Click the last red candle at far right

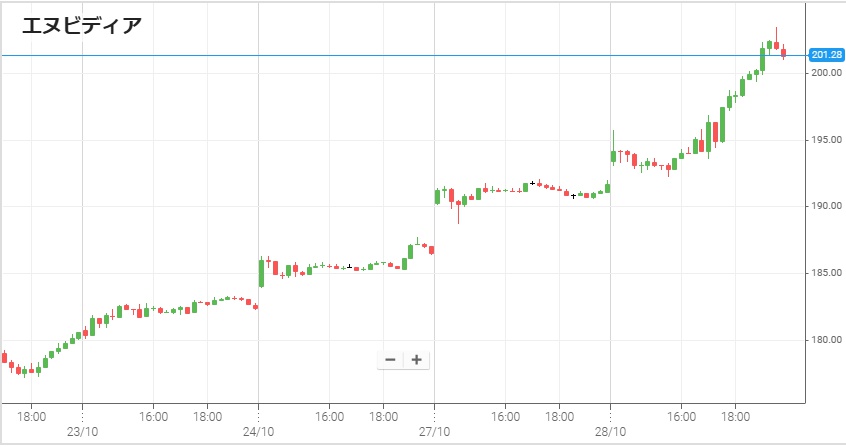[783, 52]
